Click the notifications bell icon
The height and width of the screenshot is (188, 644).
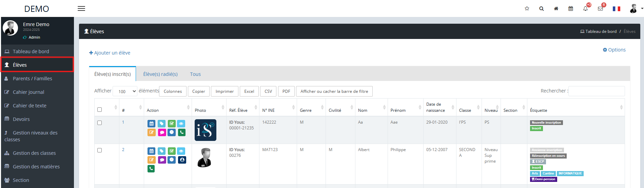585,9
